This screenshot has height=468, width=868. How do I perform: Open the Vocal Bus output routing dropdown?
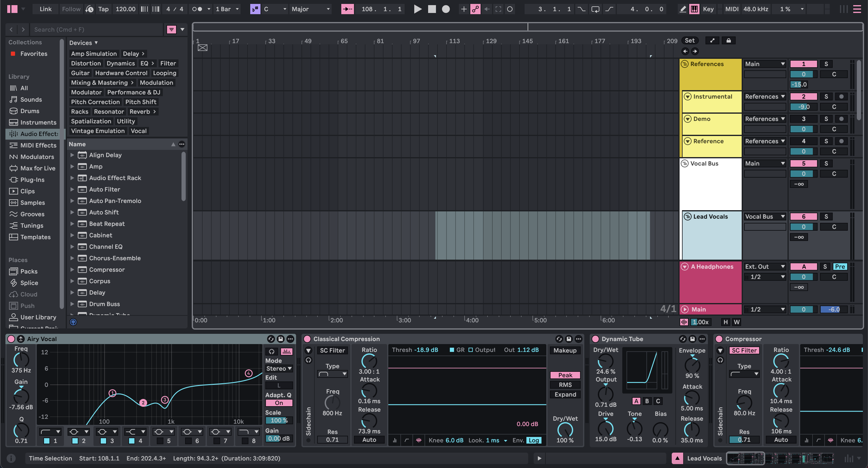[765, 163]
